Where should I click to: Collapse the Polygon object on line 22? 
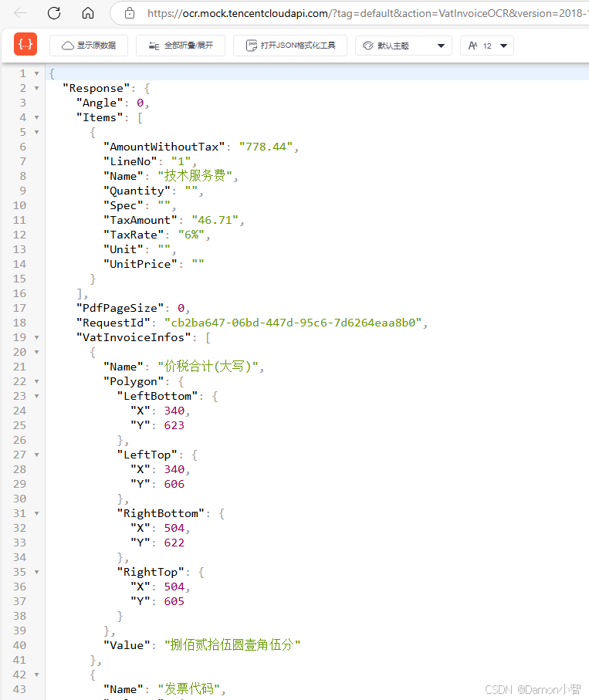coord(36,382)
